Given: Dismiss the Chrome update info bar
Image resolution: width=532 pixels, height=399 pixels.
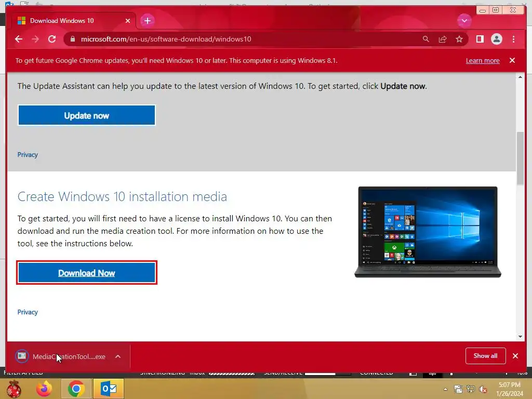Looking at the screenshot, I should coord(512,60).
